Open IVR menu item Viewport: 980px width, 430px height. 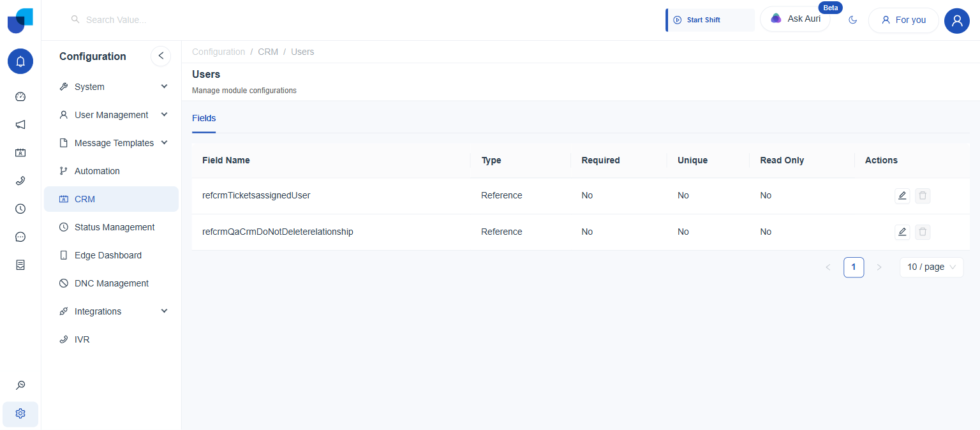(x=111, y=339)
